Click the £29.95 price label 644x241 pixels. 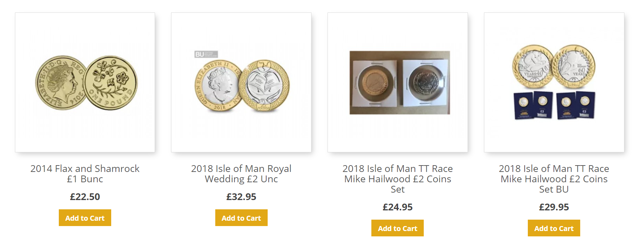coord(554,207)
